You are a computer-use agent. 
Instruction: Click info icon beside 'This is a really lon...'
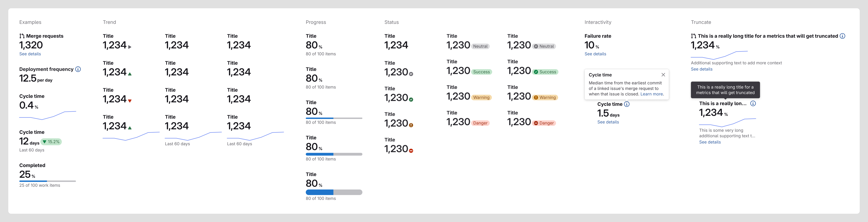tap(753, 104)
